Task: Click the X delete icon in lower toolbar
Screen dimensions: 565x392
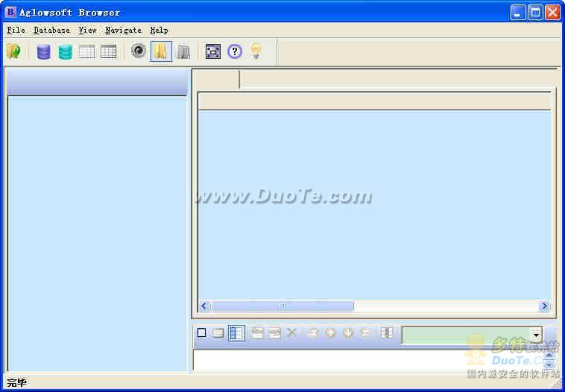Action: pyautogui.click(x=291, y=332)
